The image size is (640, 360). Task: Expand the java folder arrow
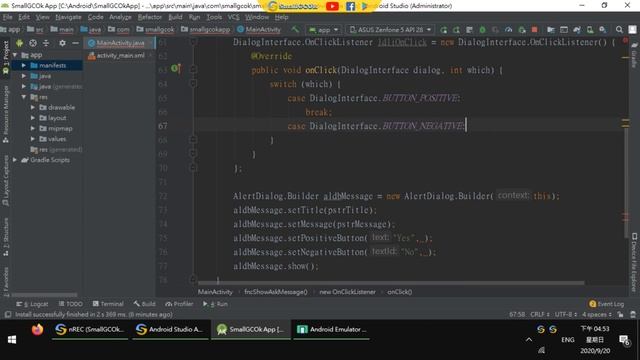(x=24, y=76)
